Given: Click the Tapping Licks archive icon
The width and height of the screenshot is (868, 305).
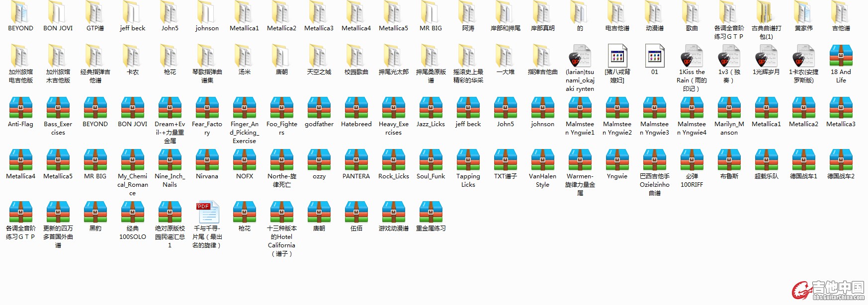Looking at the screenshot, I should coord(468,160).
